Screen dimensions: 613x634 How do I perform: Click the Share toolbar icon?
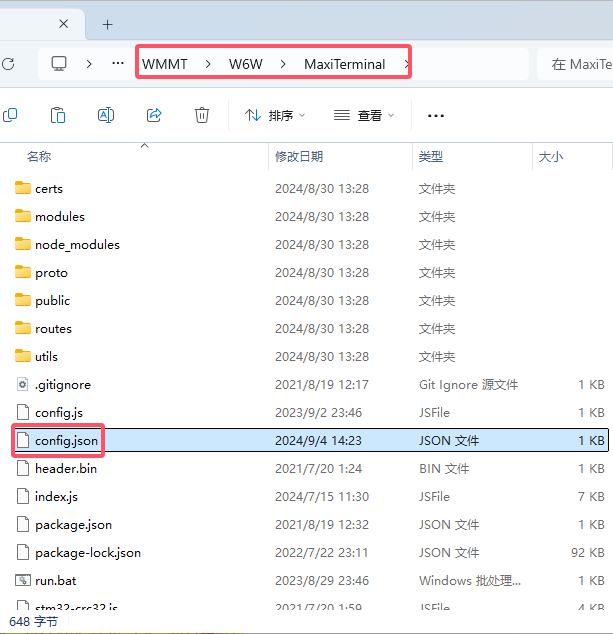pos(154,115)
